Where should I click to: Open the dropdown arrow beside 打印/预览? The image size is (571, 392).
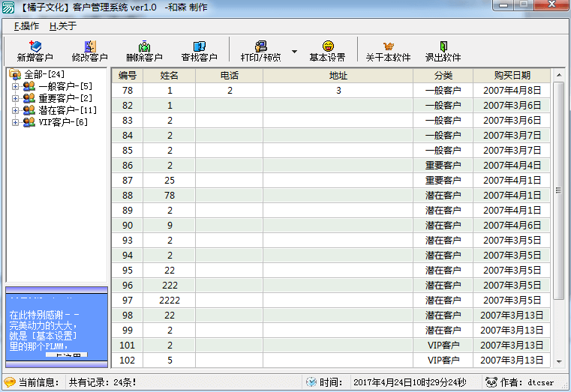(294, 52)
